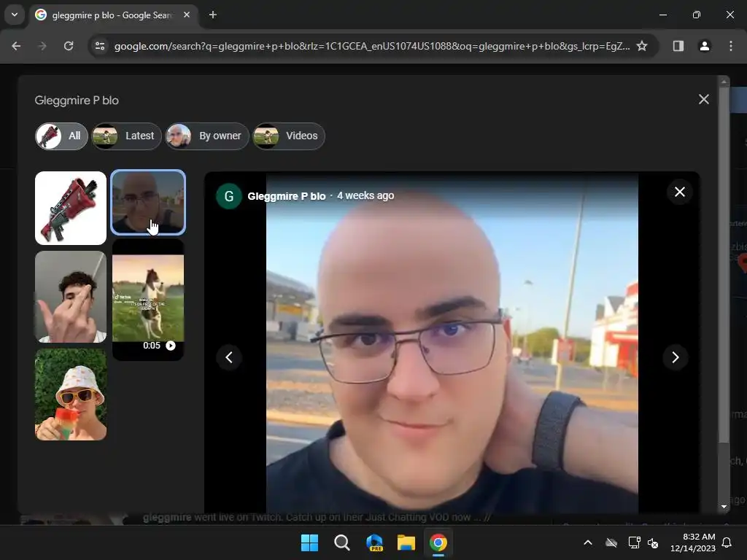This screenshot has height=560, width=747.
Task: Select the Latest filter chip
Action: [x=126, y=136]
